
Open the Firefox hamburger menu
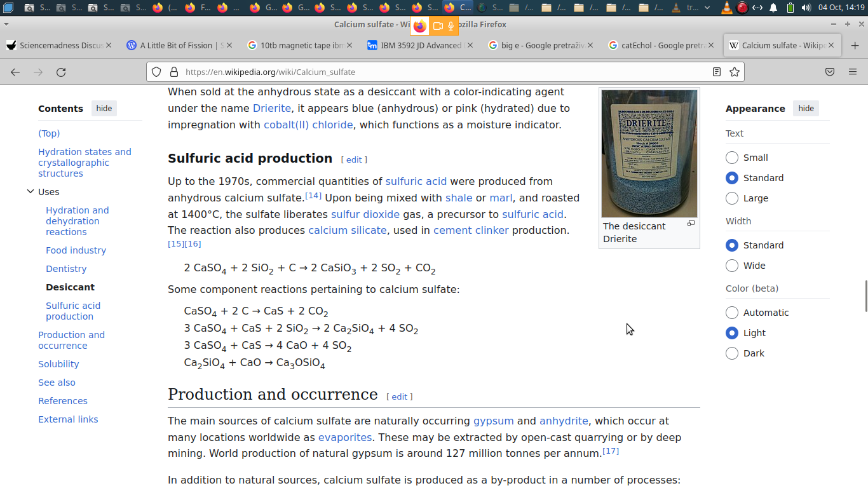pos(853,72)
